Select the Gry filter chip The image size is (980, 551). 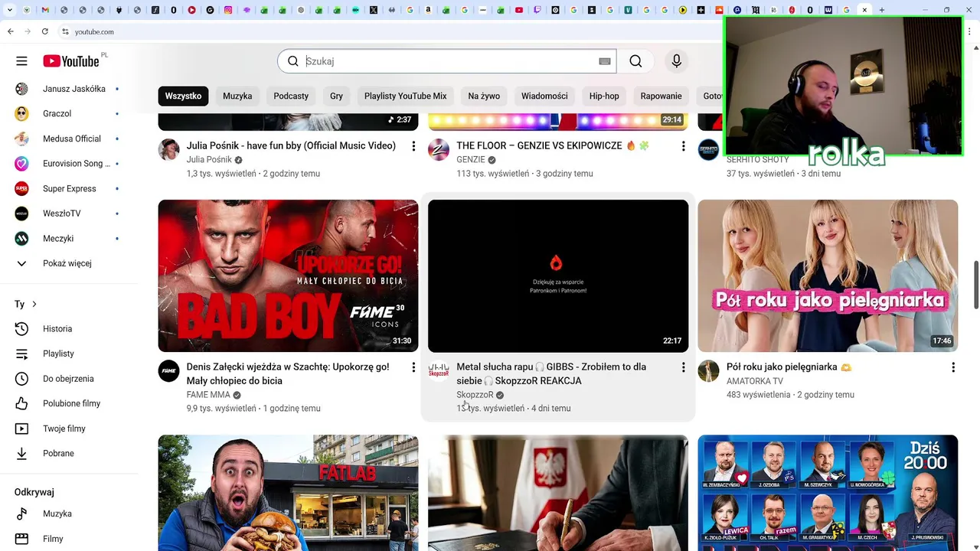tap(336, 96)
